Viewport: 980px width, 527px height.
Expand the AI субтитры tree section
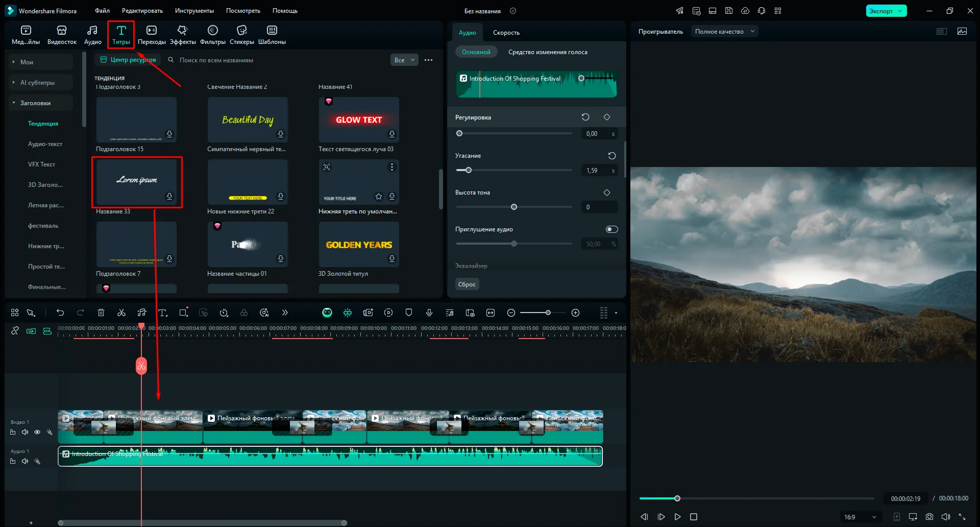click(x=37, y=83)
